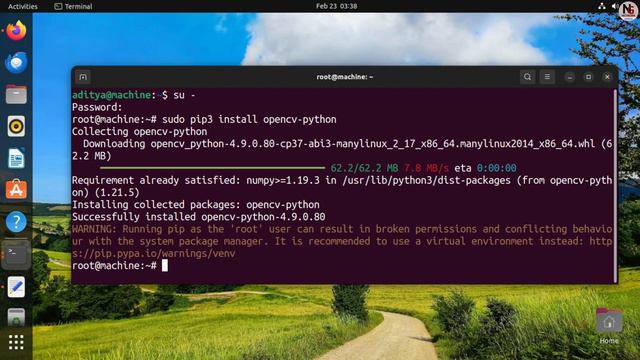
Task: Launch LibreOffice Writer from the dock
Action: (16, 158)
